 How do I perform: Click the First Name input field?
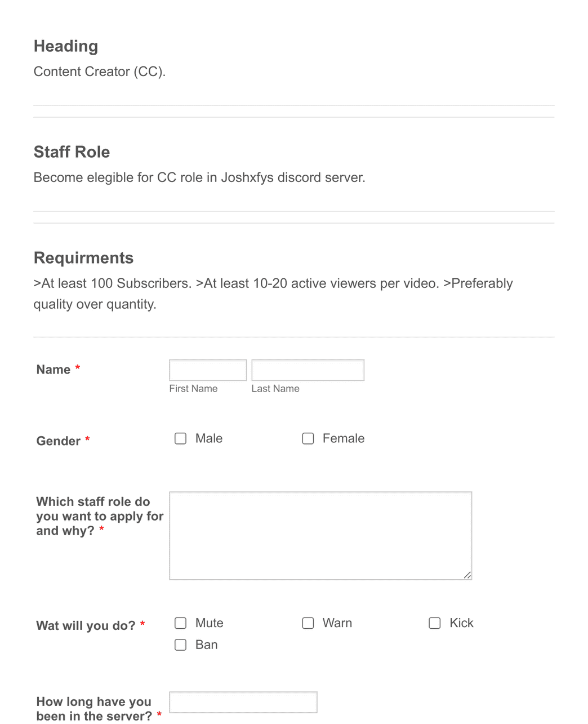click(x=207, y=370)
